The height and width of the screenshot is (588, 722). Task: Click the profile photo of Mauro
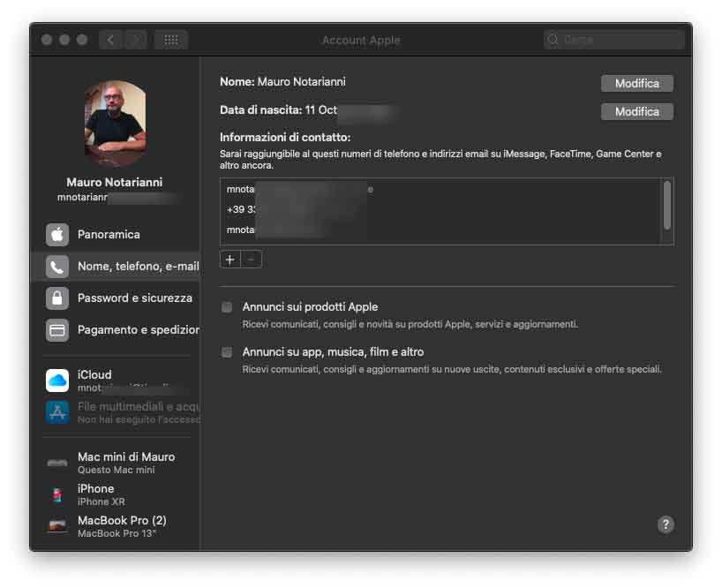tap(115, 124)
